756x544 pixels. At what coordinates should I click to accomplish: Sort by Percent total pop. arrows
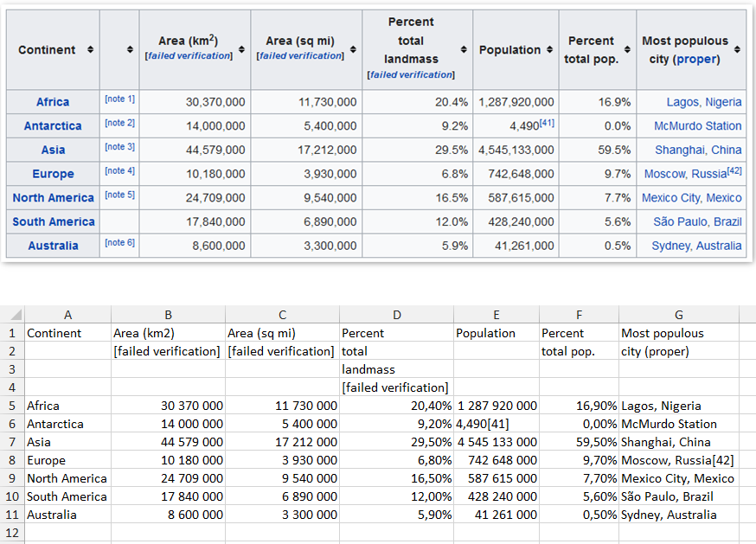point(627,49)
